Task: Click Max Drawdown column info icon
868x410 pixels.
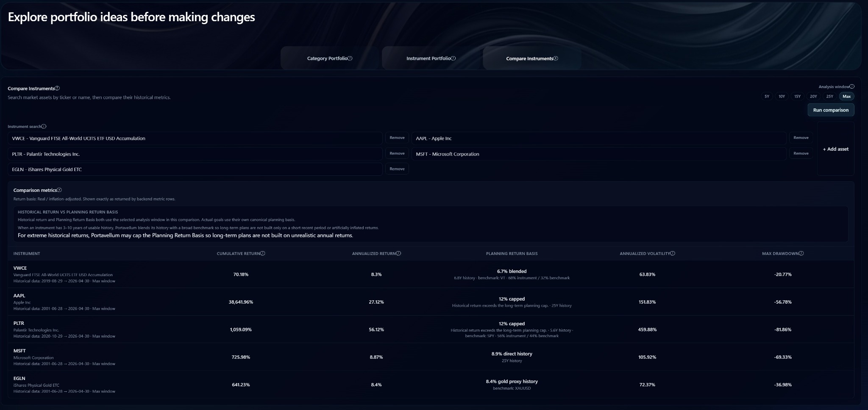Action: click(x=801, y=253)
